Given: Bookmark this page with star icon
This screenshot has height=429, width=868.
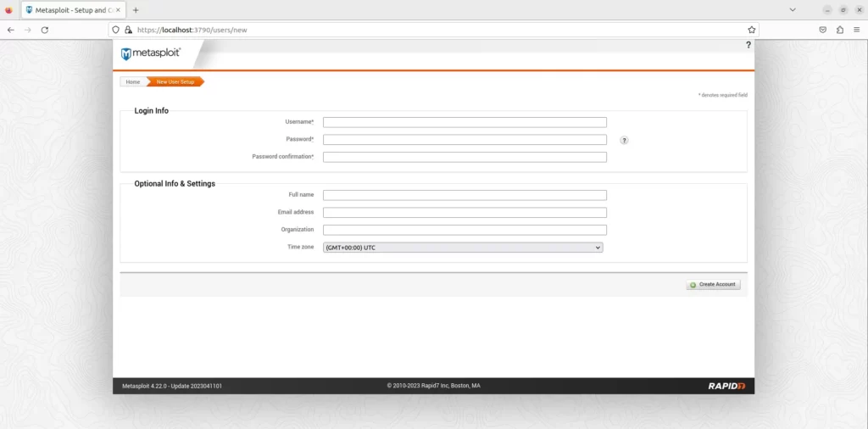Looking at the screenshot, I should [x=751, y=30].
